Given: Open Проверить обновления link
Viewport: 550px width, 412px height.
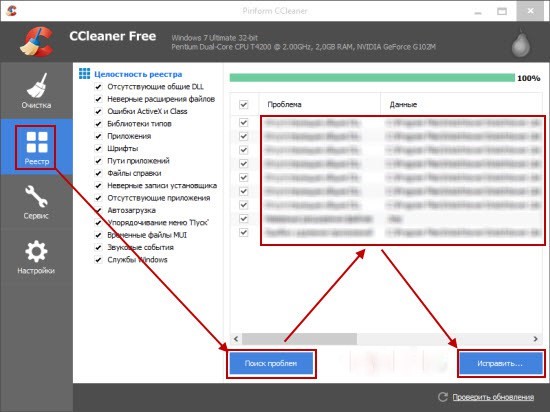Looking at the screenshot, I should tap(493, 397).
